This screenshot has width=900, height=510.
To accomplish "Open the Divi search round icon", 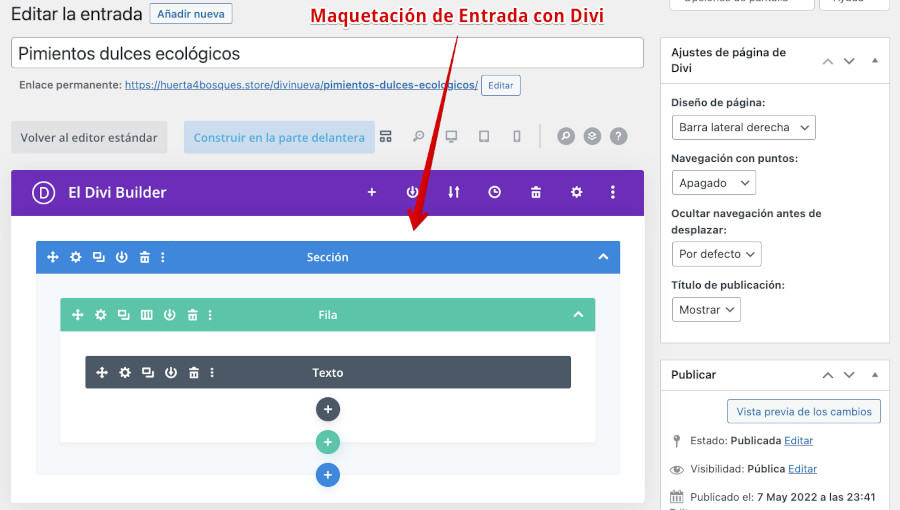I will coord(566,137).
